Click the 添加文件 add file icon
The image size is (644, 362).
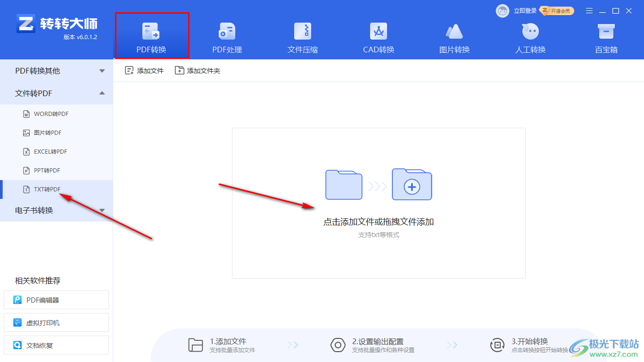129,71
